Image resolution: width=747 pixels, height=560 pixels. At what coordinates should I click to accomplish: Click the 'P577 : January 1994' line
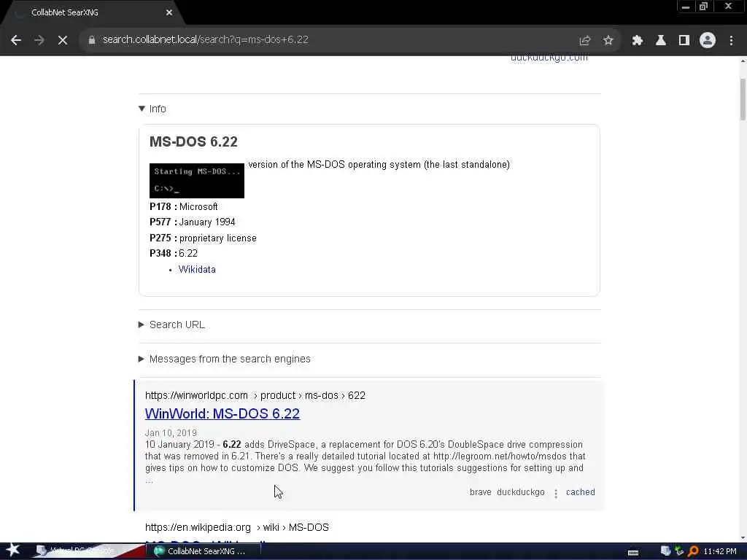pos(193,222)
